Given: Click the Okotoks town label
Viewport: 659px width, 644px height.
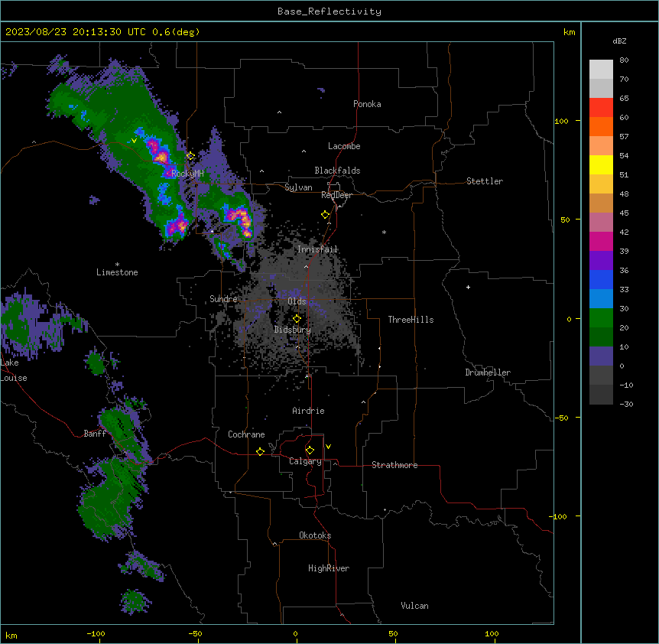Looking at the screenshot, I should point(315,535).
